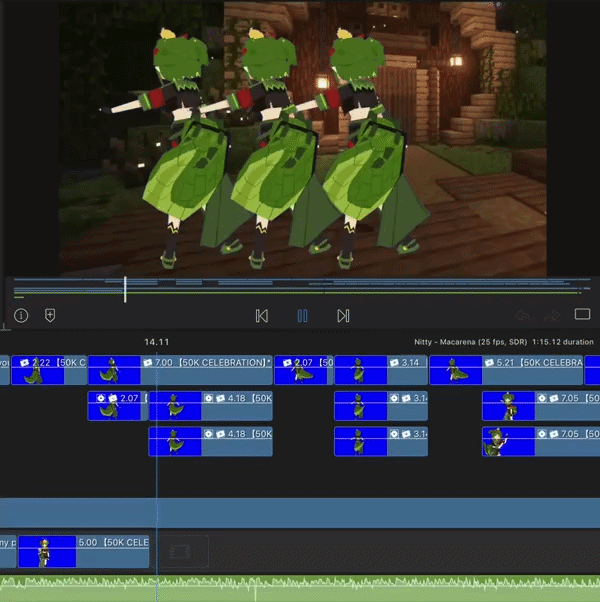Viewport: 600px width, 602px height.
Task: Switch preview to fullscreen
Action: pyautogui.click(x=582, y=314)
